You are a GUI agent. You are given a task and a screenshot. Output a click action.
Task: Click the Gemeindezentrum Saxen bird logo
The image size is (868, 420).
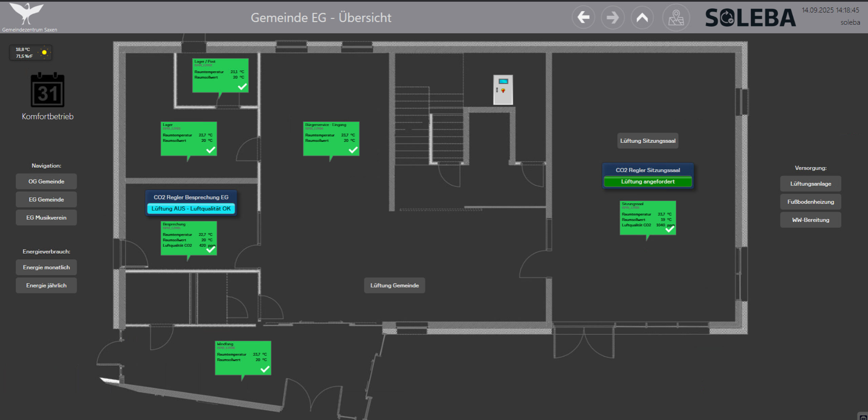tap(26, 14)
